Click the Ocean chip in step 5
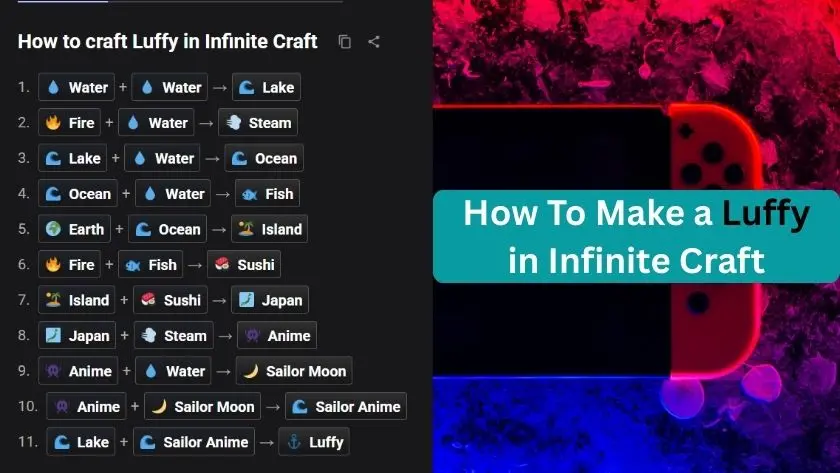The width and height of the screenshot is (840, 473). click(x=168, y=229)
